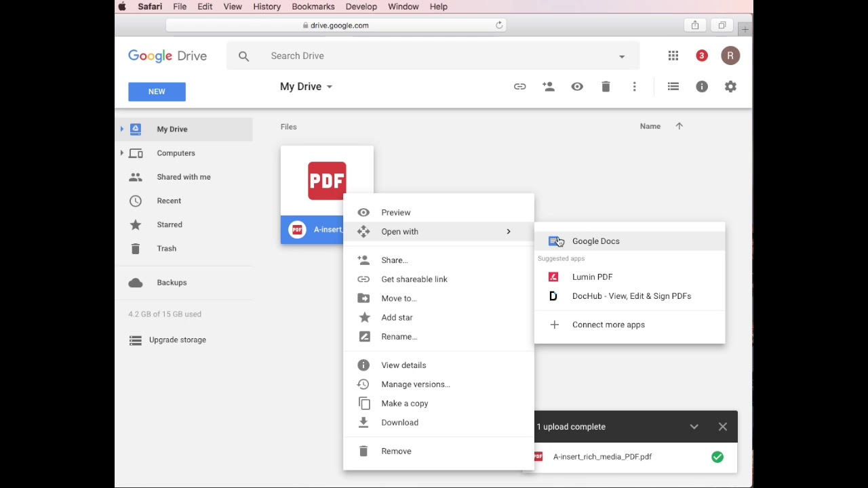Screen dimensions: 868x488
Task: Expand the Open with submenu arrow
Action: point(509,232)
